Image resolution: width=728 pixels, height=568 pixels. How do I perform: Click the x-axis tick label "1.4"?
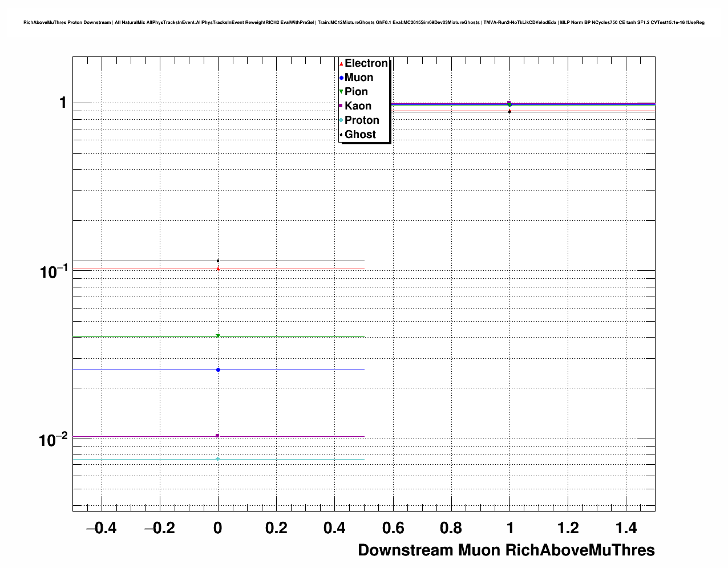(626, 529)
